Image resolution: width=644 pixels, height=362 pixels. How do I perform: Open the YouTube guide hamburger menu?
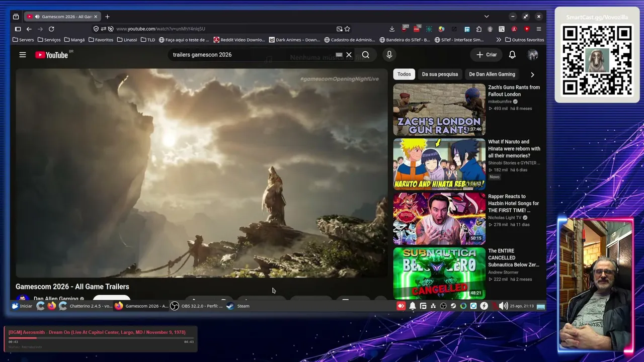click(23, 55)
